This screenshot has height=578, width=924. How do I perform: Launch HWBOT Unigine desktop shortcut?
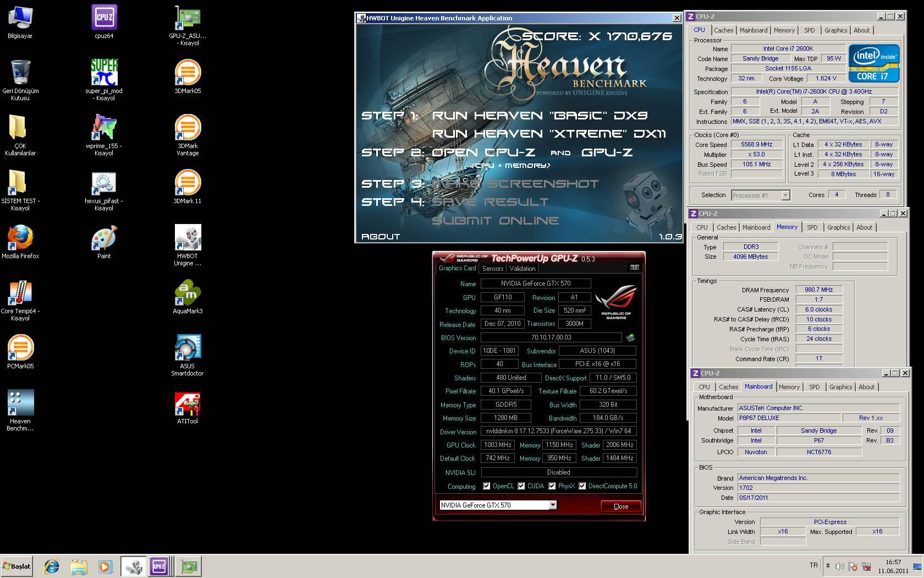click(188, 246)
